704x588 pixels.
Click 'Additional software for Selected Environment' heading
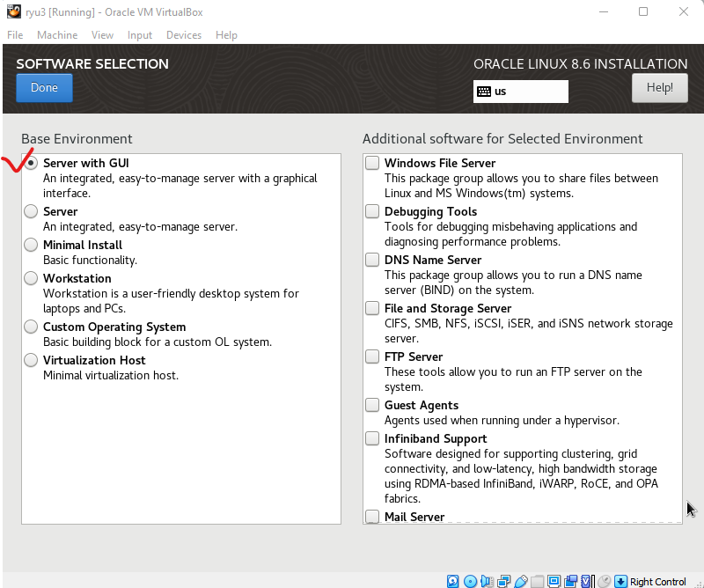tap(502, 139)
